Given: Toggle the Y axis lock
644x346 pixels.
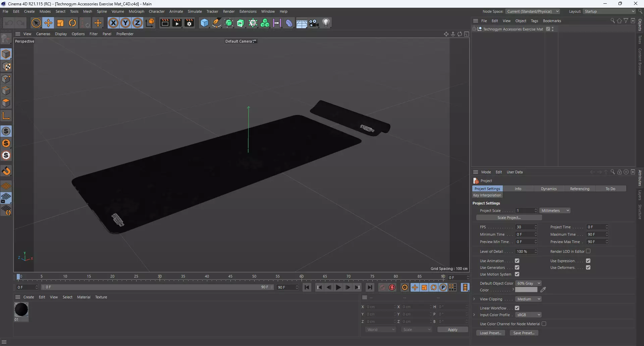Looking at the screenshot, I should (125, 23).
